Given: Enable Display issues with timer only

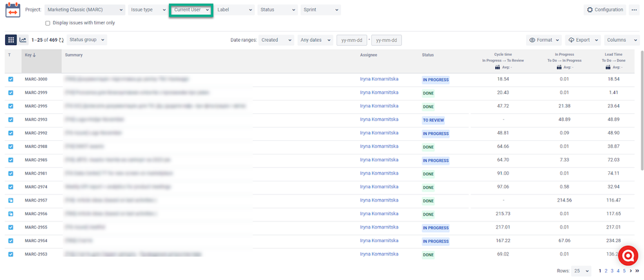Looking at the screenshot, I should click(x=48, y=23).
